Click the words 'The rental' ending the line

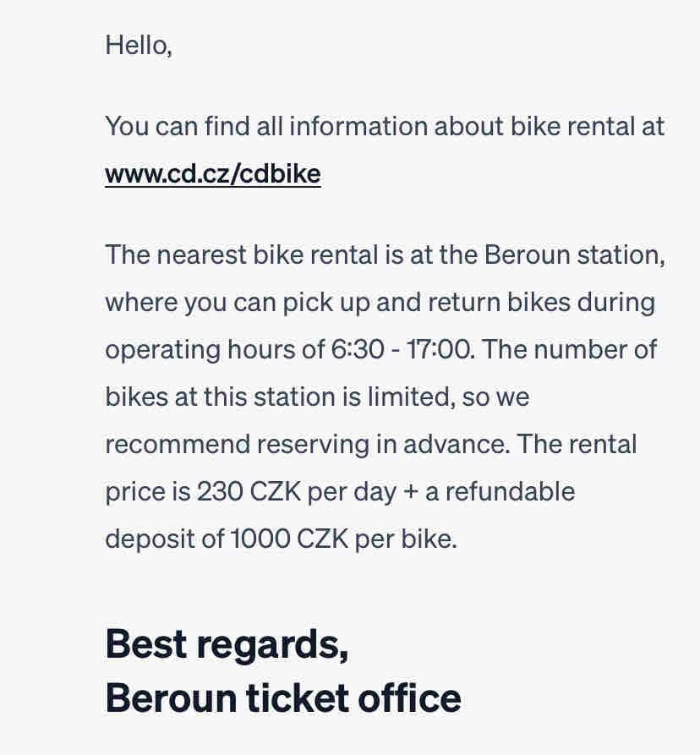tap(577, 445)
